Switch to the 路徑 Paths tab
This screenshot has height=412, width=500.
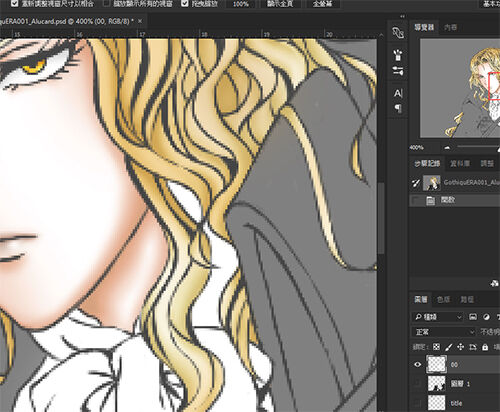click(x=467, y=299)
